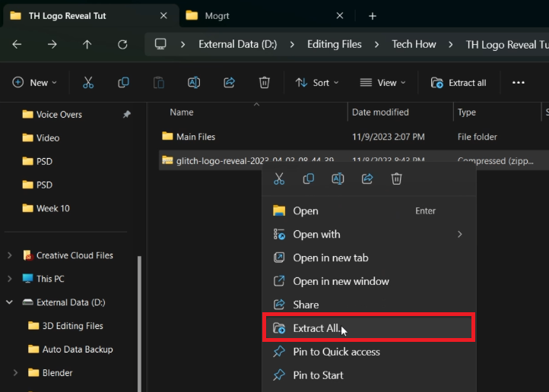Click the Rename icon in the toolbar
The height and width of the screenshot is (392, 549).
click(x=194, y=83)
